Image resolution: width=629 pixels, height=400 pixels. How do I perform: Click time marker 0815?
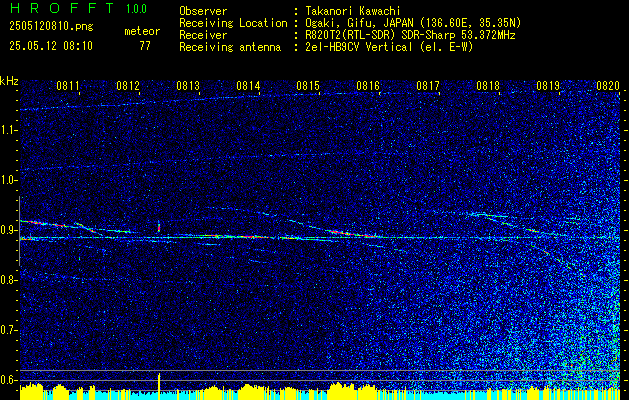pos(308,86)
